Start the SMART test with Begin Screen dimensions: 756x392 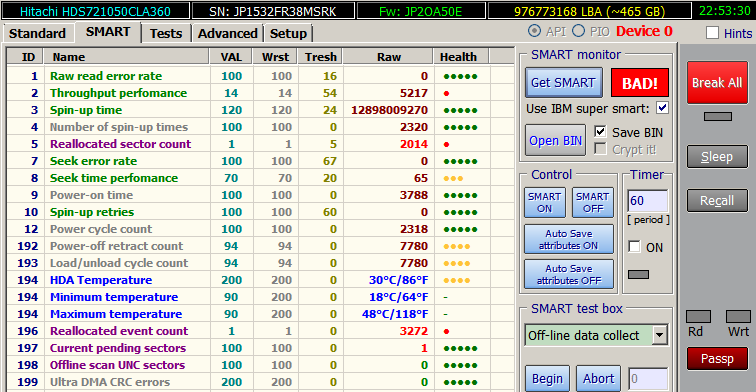pos(547,378)
